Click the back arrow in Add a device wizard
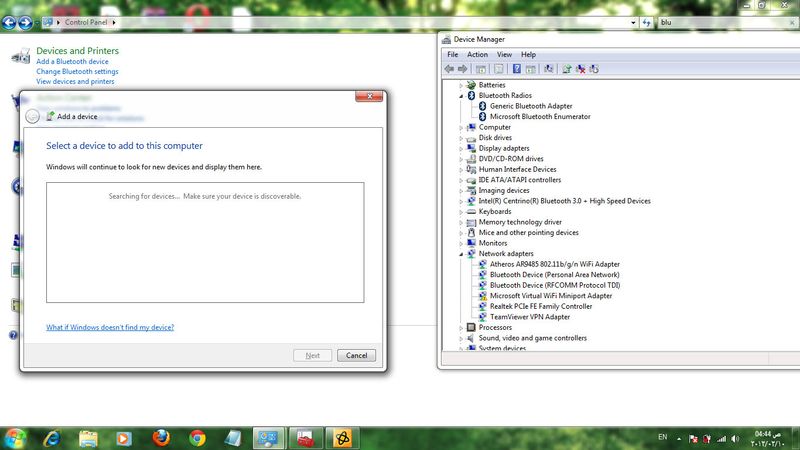The height and width of the screenshot is (450, 800). 33,116
